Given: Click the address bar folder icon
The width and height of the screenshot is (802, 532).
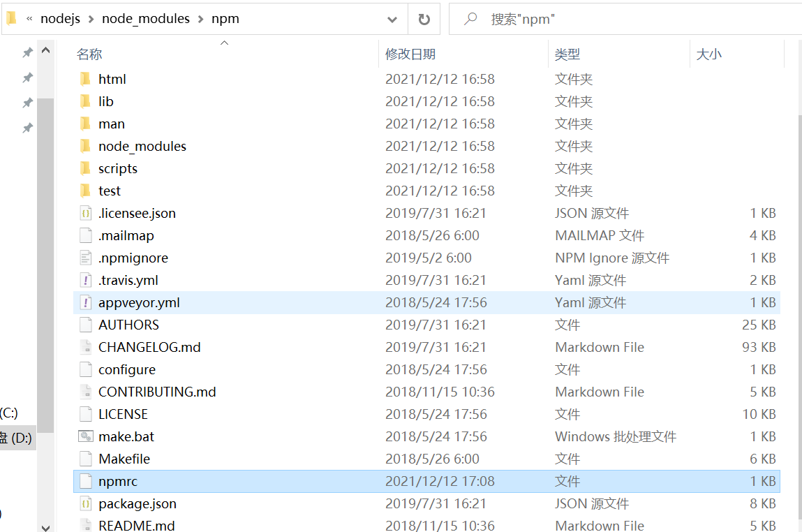Looking at the screenshot, I should pyautogui.click(x=11, y=18).
